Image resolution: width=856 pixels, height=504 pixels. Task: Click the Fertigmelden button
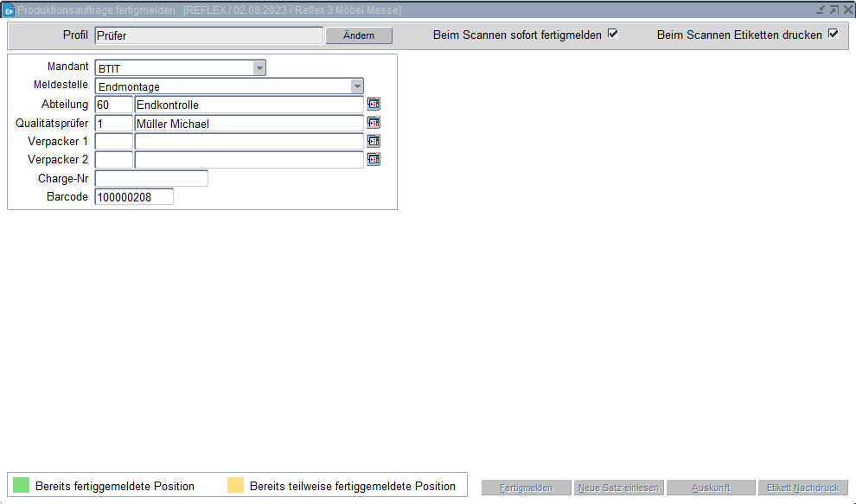526,488
